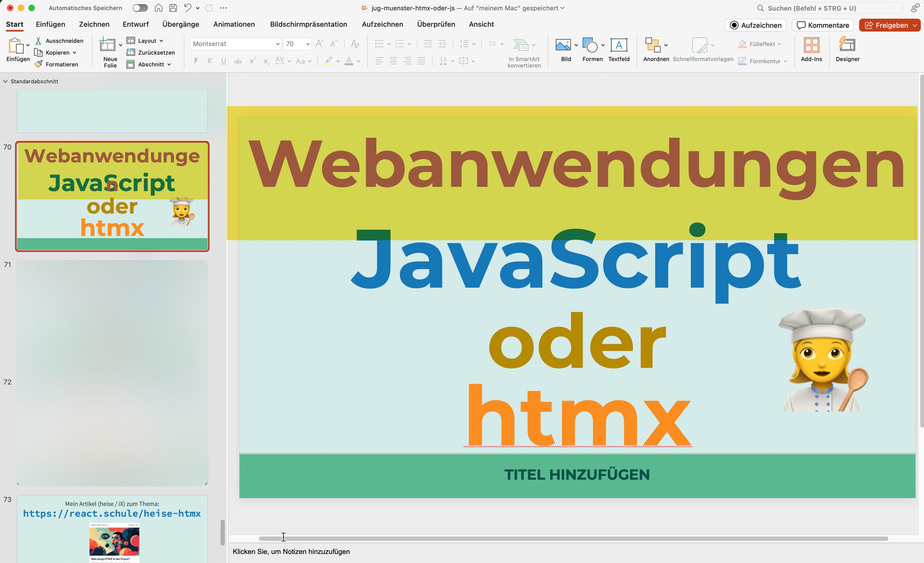This screenshot has height=563, width=924.
Task: Open Add-Ins
Action: coord(811,50)
